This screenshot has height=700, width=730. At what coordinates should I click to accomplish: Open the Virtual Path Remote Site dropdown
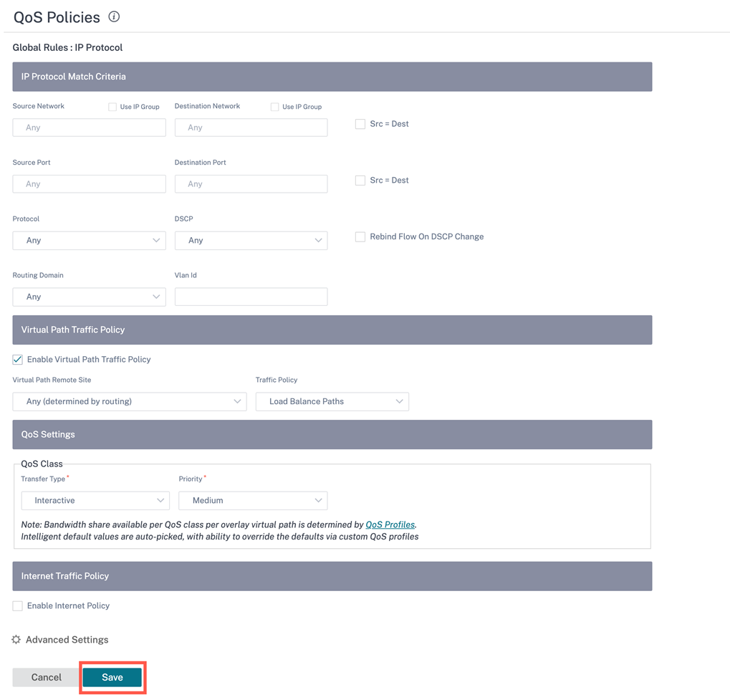pos(130,401)
